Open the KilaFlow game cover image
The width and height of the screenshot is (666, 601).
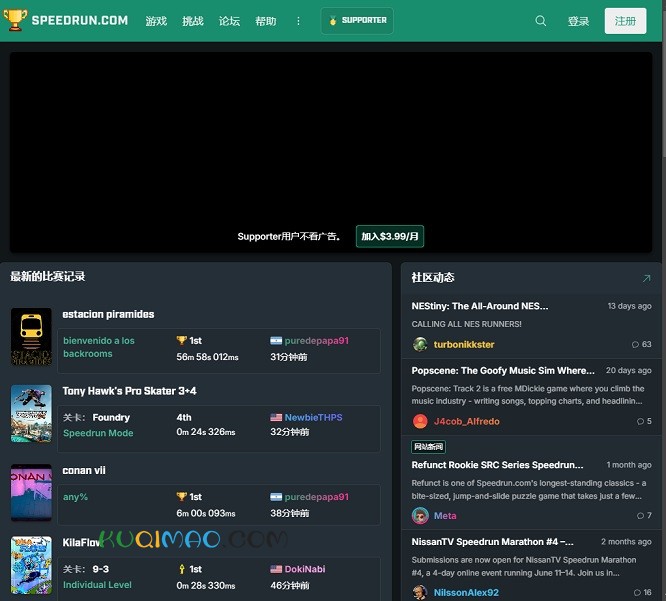pos(31,565)
